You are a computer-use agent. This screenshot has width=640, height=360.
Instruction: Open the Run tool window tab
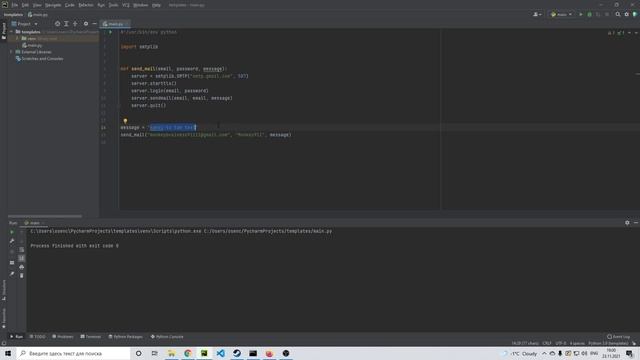point(16,337)
